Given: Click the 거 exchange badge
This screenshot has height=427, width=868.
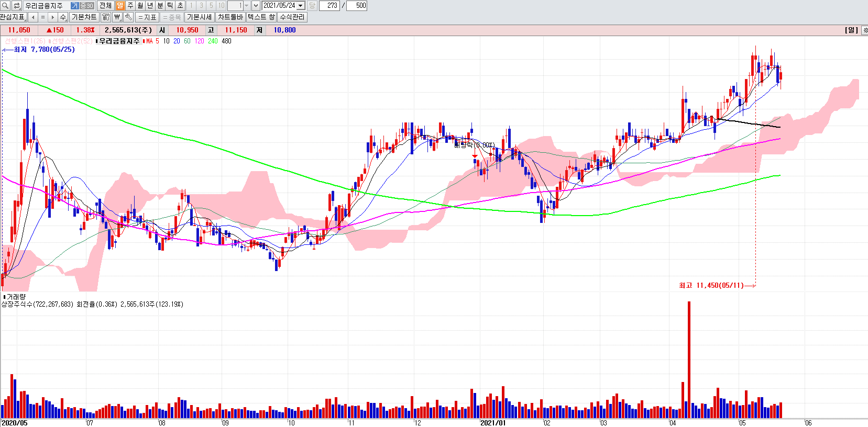Looking at the screenshot, I should 74,5.
